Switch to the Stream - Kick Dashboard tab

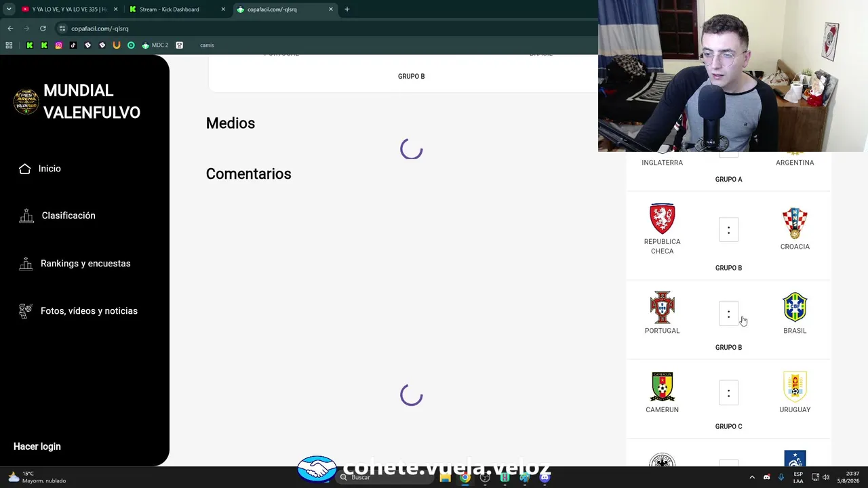tap(176, 9)
